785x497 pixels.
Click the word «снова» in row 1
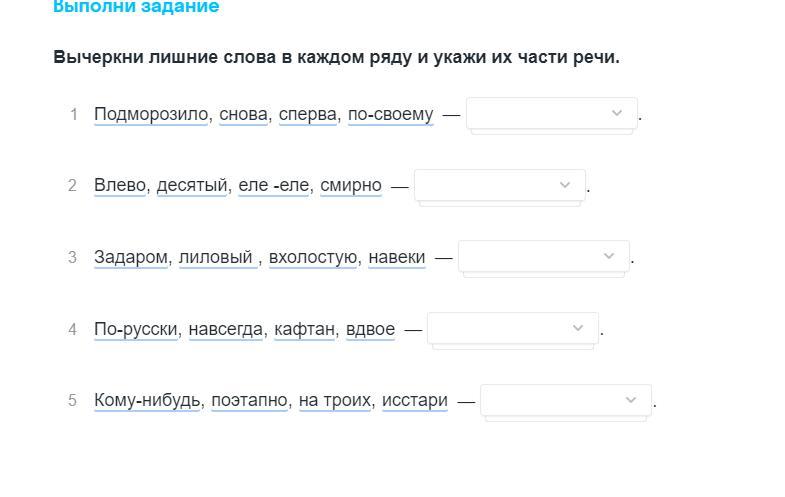coord(244,114)
